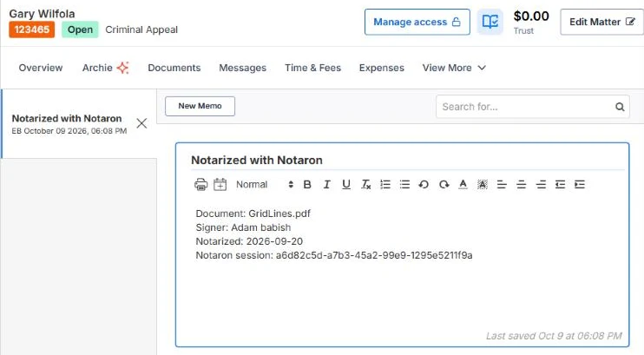Click the Notaron session ID line
The height and width of the screenshot is (355, 644).
(x=334, y=255)
